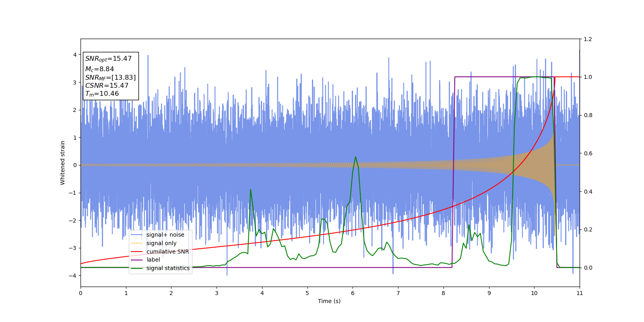Click the right axis tick label 1.2
The width and height of the screenshot is (644, 322).
coord(588,39)
